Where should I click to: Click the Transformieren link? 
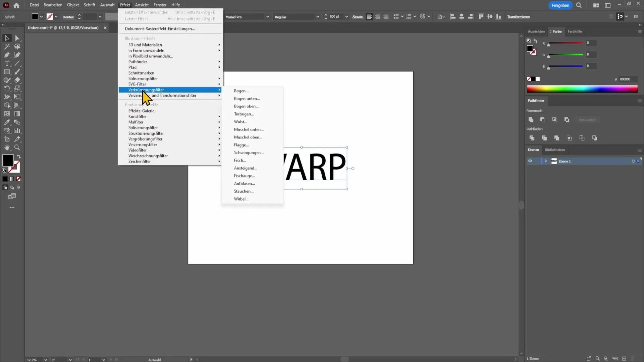point(518,17)
